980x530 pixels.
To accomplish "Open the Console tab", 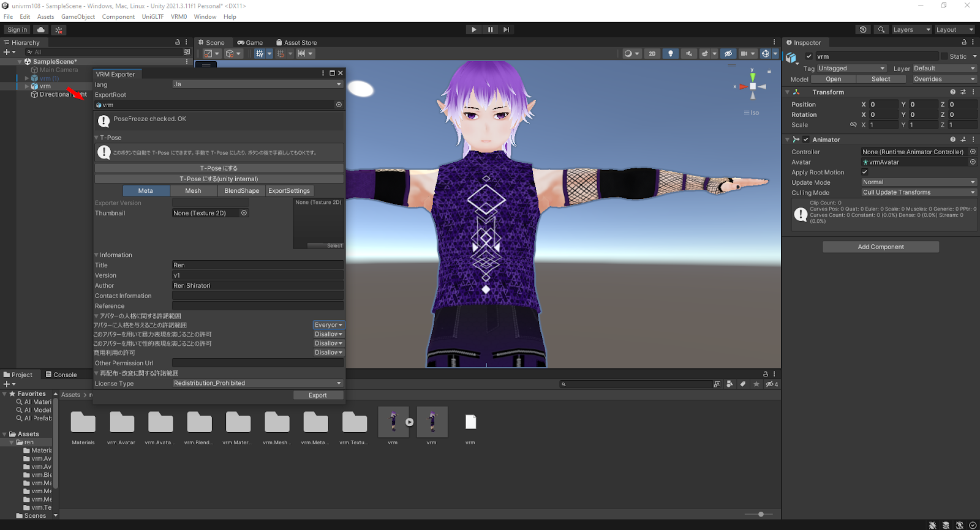I will click(61, 375).
